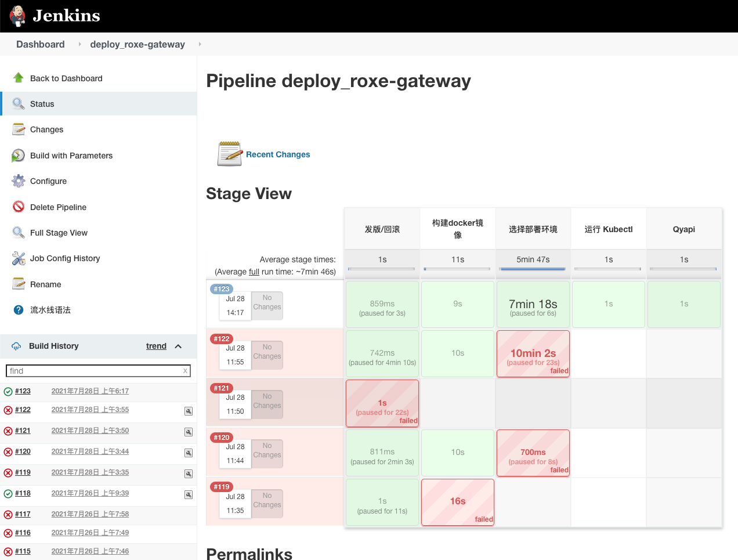Screen dimensions: 738x560
Task: Click the deploy_roxe-gateway breadcrumb link
Action: pyautogui.click(x=138, y=44)
